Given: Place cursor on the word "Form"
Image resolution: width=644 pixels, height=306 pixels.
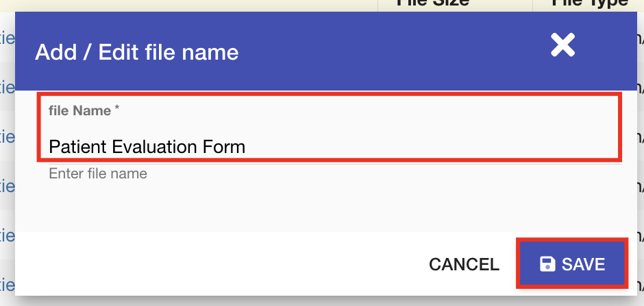Looking at the screenshot, I should pos(226,146).
